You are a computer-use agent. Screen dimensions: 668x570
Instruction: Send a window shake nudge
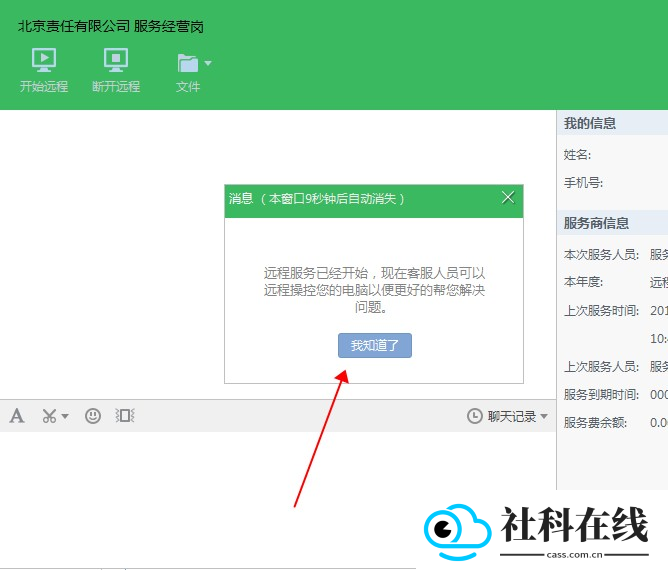tap(124, 415)
